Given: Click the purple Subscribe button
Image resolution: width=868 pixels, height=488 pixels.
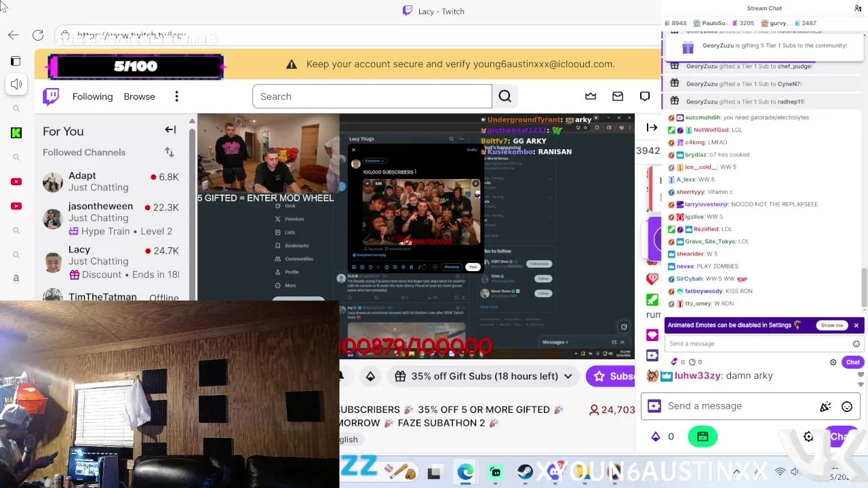Looking at the screenshot, I should tap(611, 376).
